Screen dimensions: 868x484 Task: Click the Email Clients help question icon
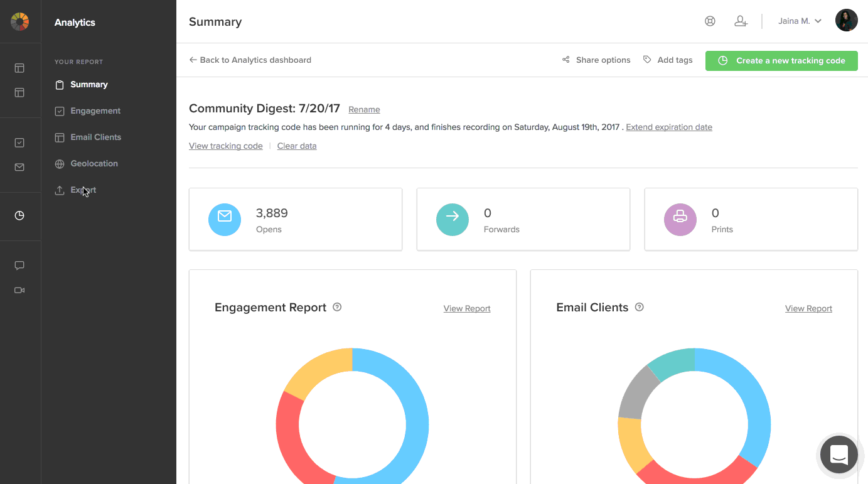coord(639,307)
